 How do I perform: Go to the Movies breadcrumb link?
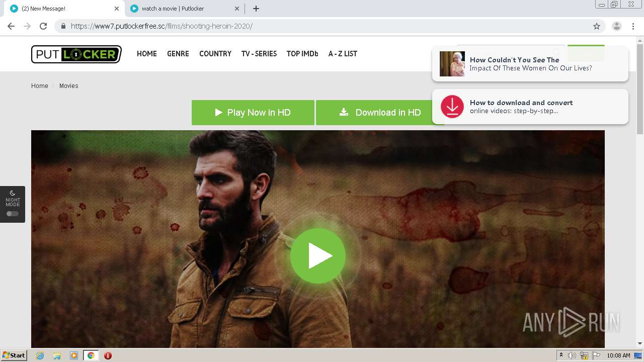(x=69, y=86)
